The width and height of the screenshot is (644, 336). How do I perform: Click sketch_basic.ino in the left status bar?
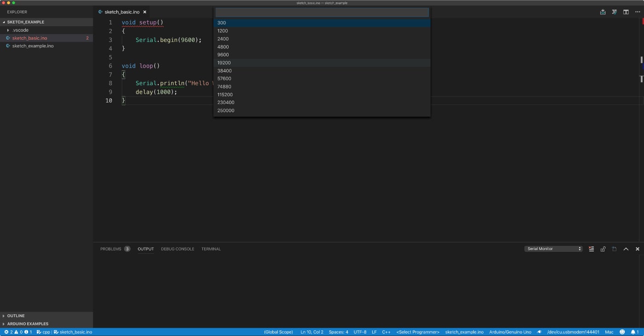pos(73,332)
